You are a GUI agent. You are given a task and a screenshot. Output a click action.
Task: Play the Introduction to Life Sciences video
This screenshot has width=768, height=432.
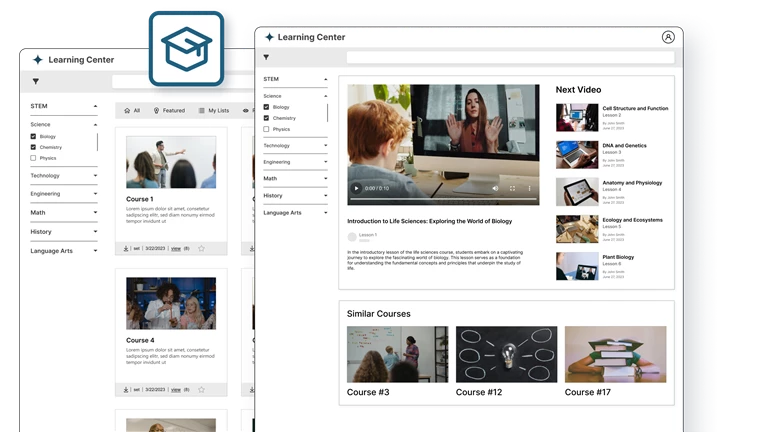coord(355,188)
